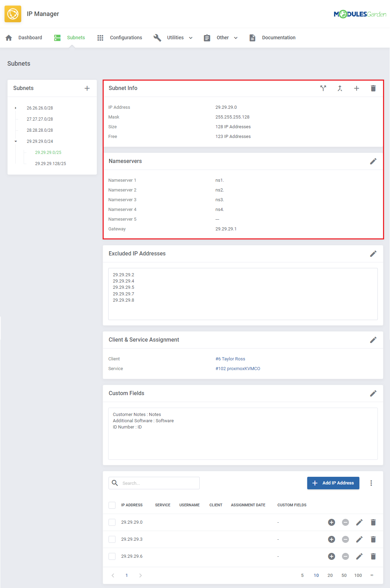Go to next page arrow
Screen dimensions: 390x588
point(141,575)
